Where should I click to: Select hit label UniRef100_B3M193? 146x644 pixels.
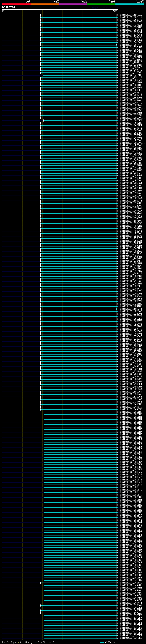coord(131,371)
